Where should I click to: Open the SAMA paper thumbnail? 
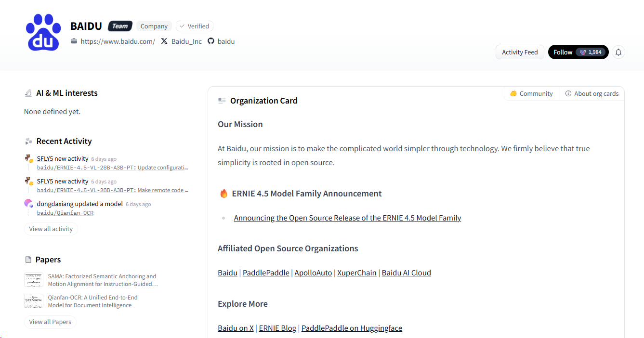pyautogui.click(x=34, y=280)
